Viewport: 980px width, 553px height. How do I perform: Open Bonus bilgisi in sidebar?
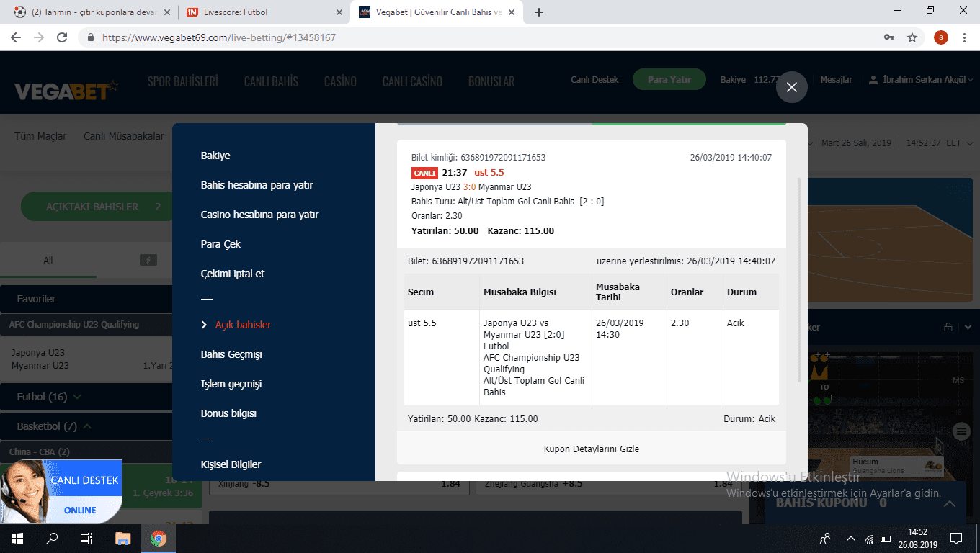tap(228, 413)
